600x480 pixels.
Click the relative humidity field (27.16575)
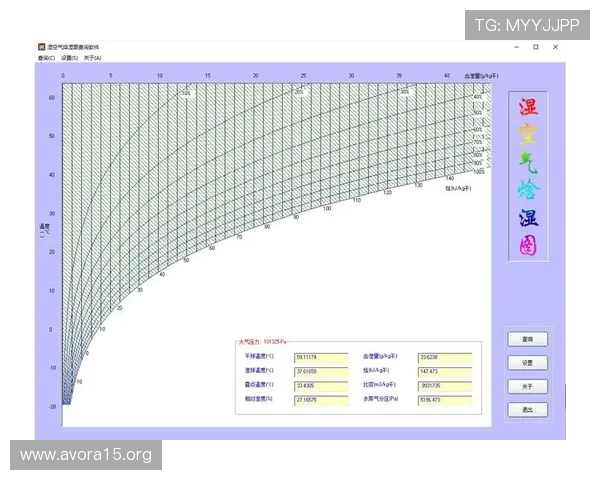[320, 401]
